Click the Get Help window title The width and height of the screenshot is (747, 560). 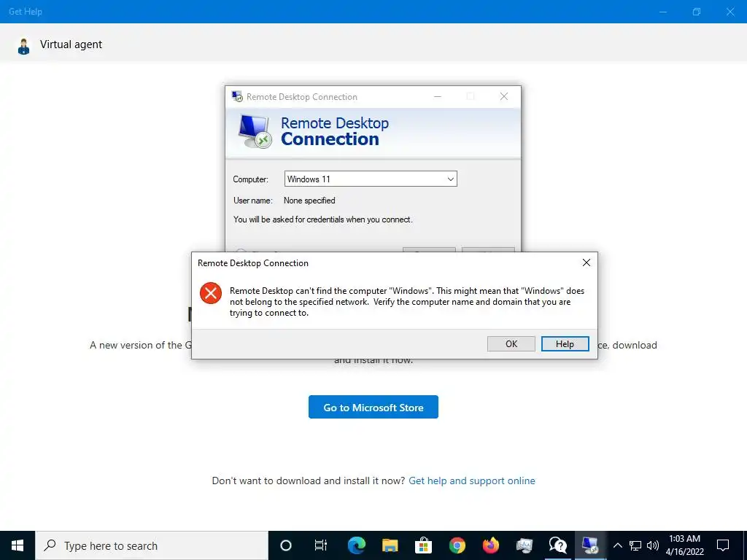[26, 12]
